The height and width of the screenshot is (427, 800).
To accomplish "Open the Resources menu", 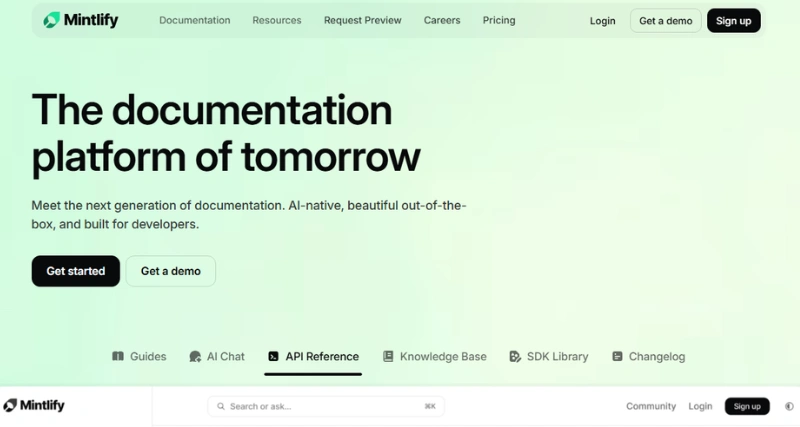I will point(277,20).
